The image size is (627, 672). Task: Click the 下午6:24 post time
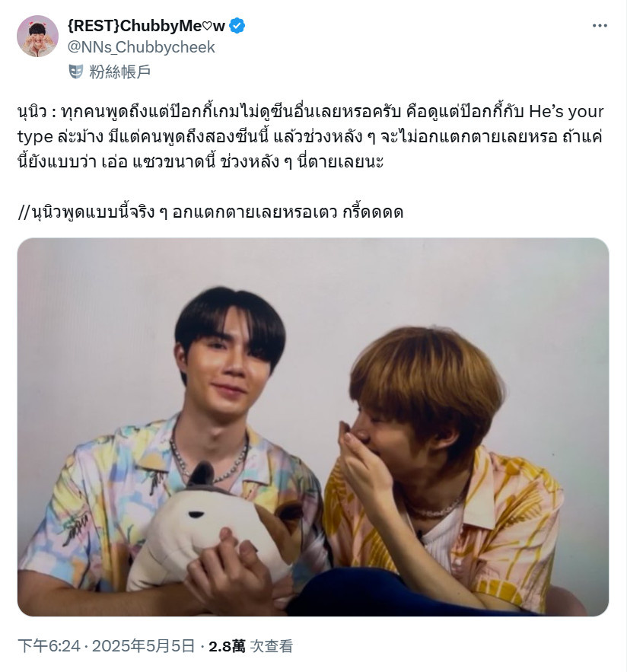click(x=49, y=646)
